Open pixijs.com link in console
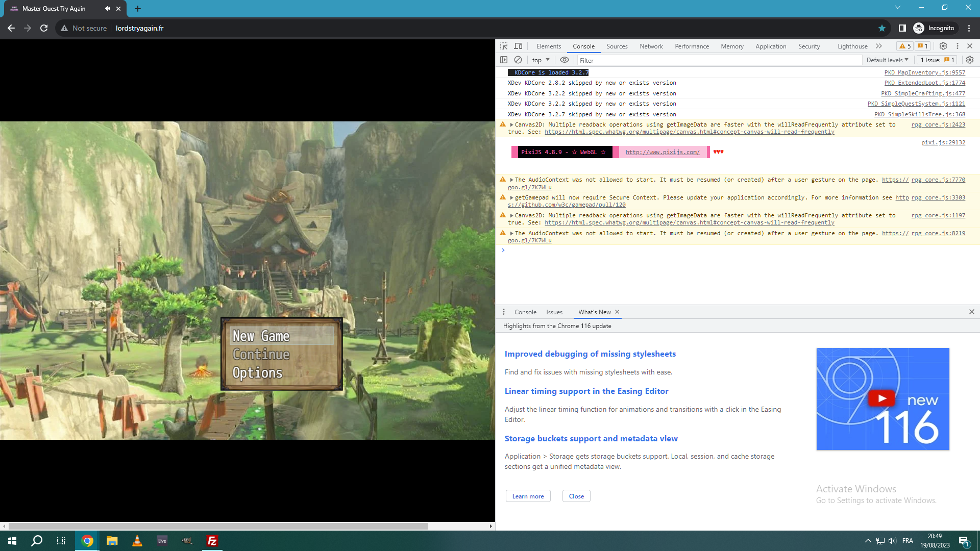The width and height of the screenshot is (980, 551). coord(663,152)
